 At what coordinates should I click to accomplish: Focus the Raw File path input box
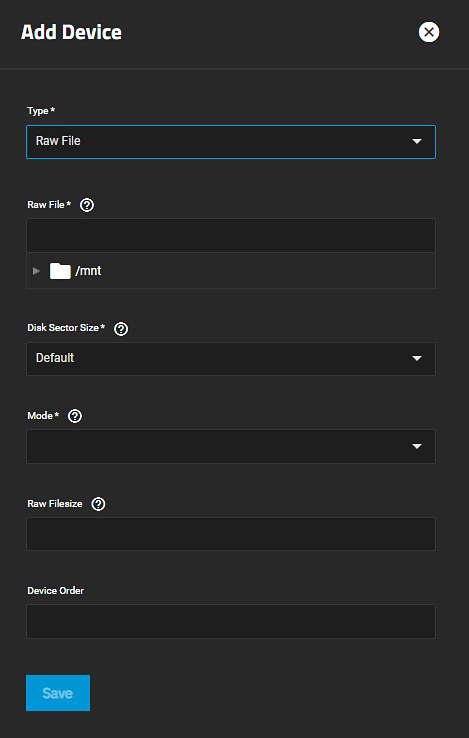pos(231,235)
